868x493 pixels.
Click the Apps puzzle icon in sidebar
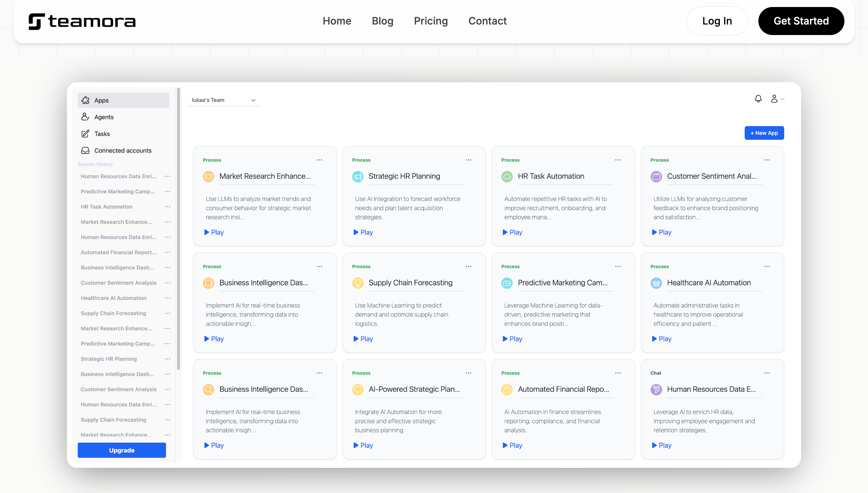click(85, 100)
